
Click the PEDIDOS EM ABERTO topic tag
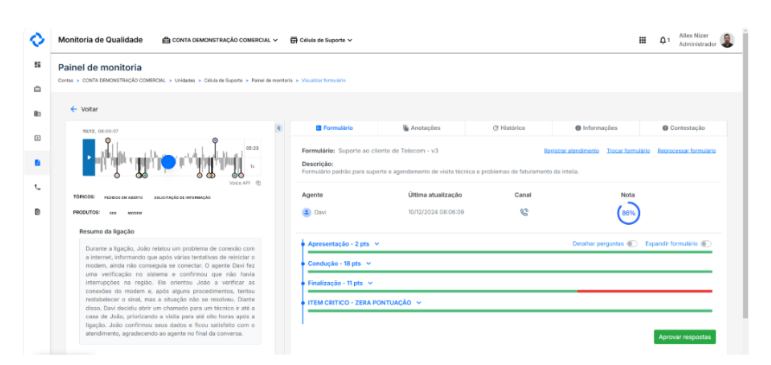[123, 197]
